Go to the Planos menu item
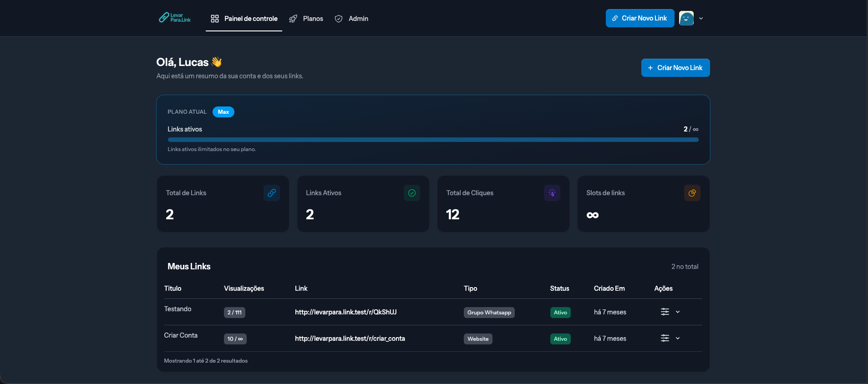The height and width of the screenshot is (384, 868). click(x=306, y=19)
